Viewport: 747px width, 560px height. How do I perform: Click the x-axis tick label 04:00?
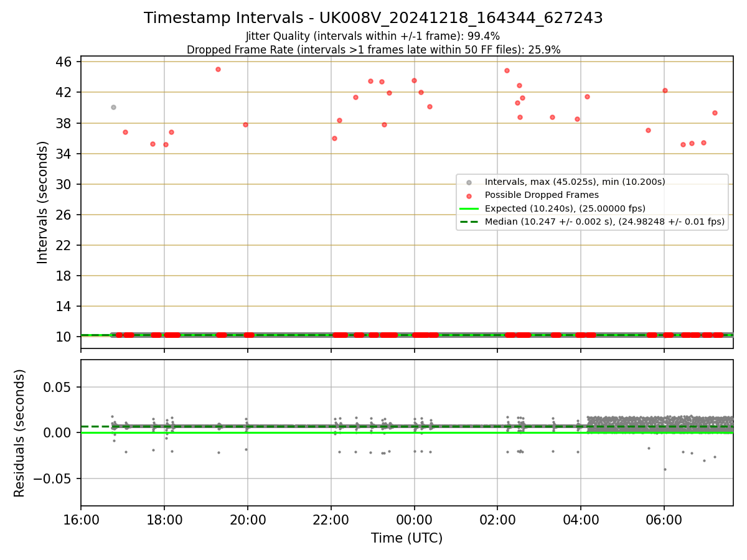click(x=581, y=519)
